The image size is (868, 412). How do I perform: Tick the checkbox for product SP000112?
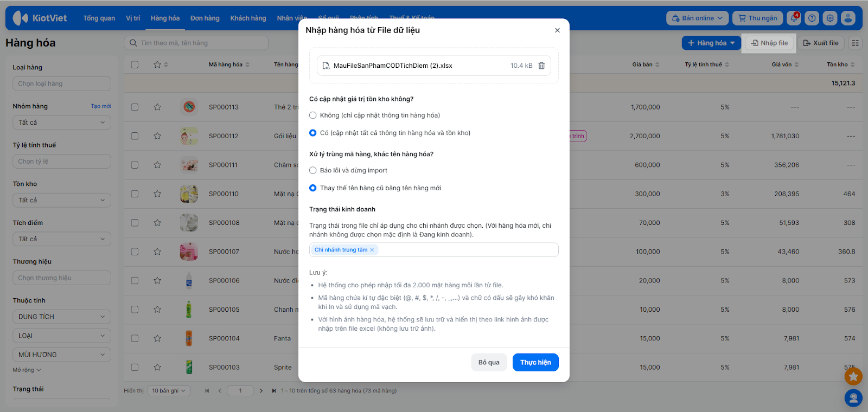[x=135, y=136]
